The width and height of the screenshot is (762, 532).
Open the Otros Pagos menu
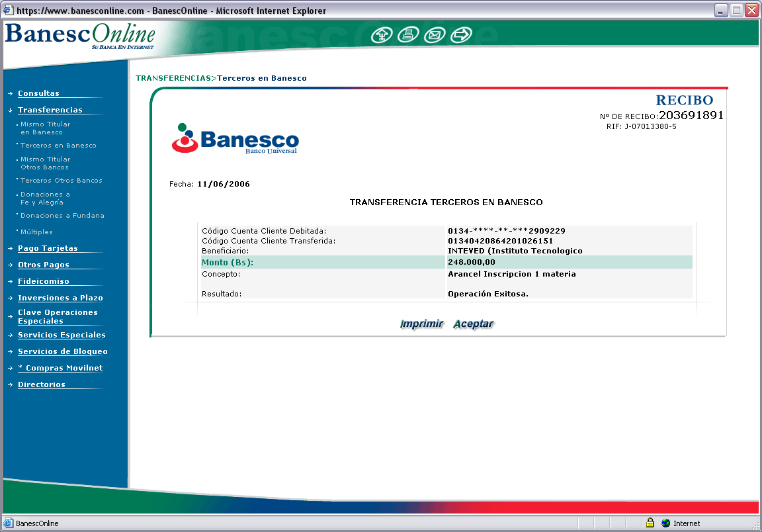(x=44, y=265)
